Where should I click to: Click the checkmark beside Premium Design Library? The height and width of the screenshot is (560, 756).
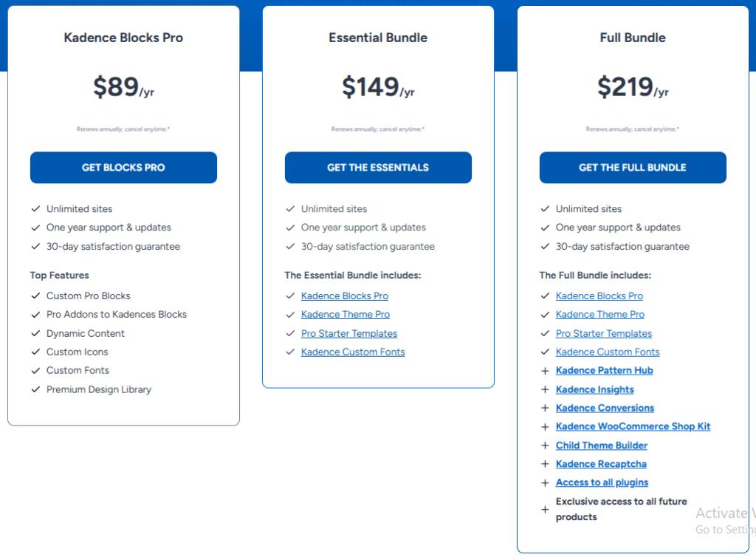tap(35, 389)
